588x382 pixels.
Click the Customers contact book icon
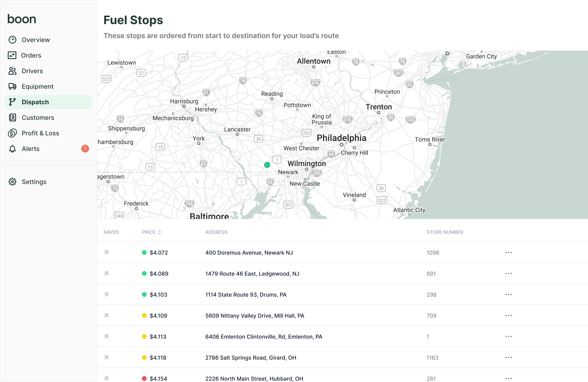click(12, 118)
